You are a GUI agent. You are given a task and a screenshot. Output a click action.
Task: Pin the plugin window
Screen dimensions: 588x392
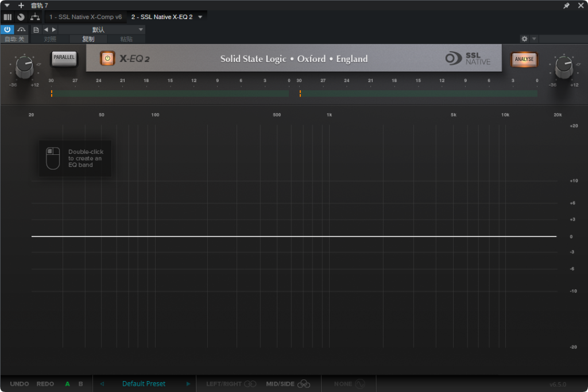pyautogui.click(x=566, y=5)
